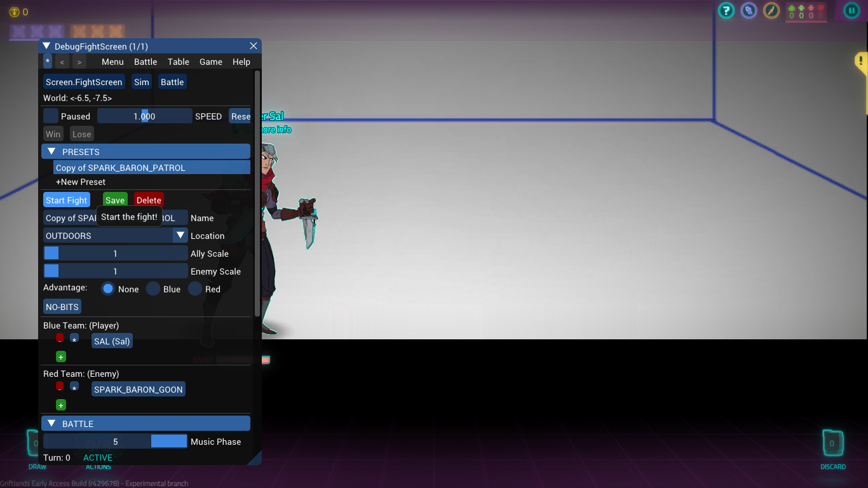868x488 pixels.
Task: Toggle the Paused checkbox
Action: pyautogui.click(x=51, y=116)
